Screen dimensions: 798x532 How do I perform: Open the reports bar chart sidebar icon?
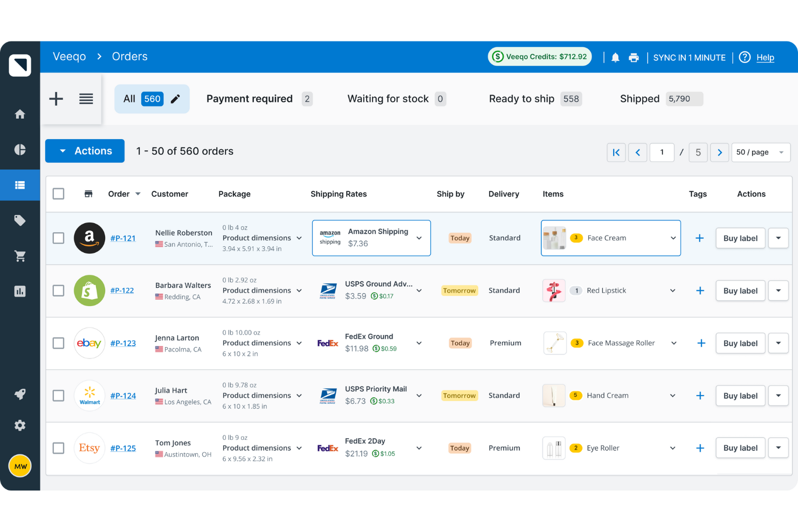20,291
